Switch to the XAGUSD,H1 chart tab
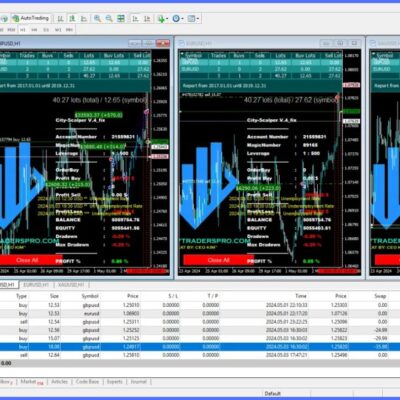This screenshot has height=400, width=400. (x=71, y=285)
